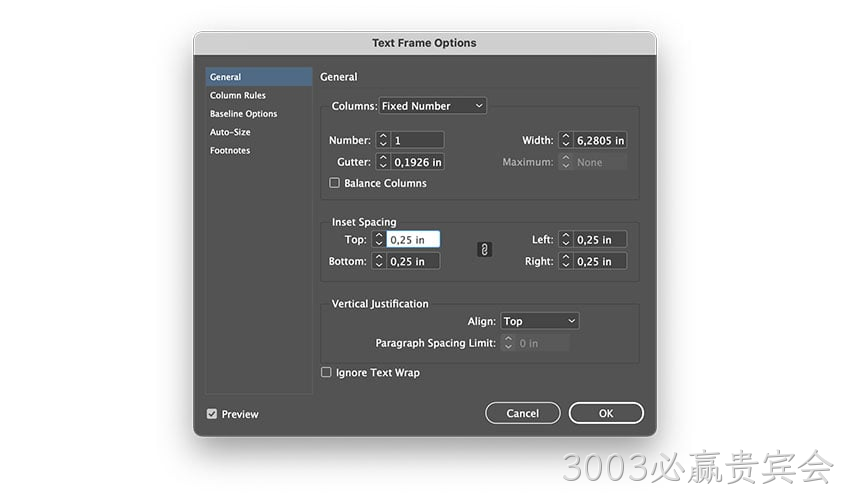Check the Ignore Text Wrap option
Viewport: 850px width, 498px height.
click(x=326, y=372)
